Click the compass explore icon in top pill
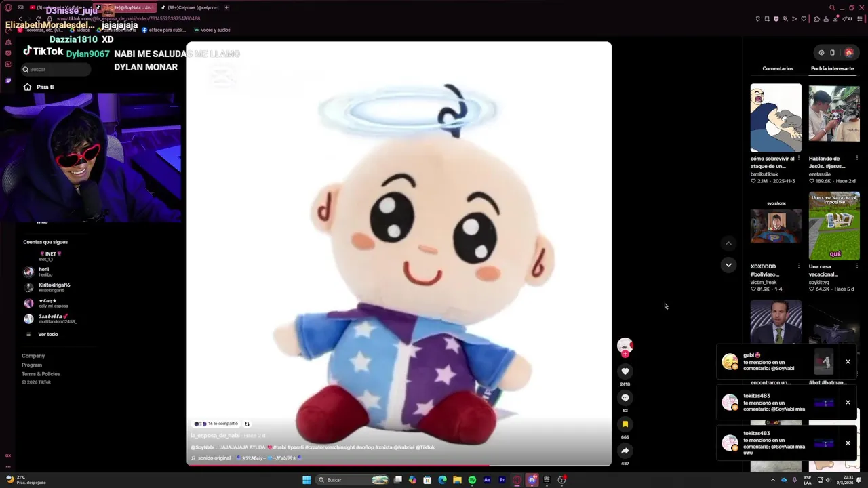This screenshot has width=868, height=488. [x=821, y=52]
